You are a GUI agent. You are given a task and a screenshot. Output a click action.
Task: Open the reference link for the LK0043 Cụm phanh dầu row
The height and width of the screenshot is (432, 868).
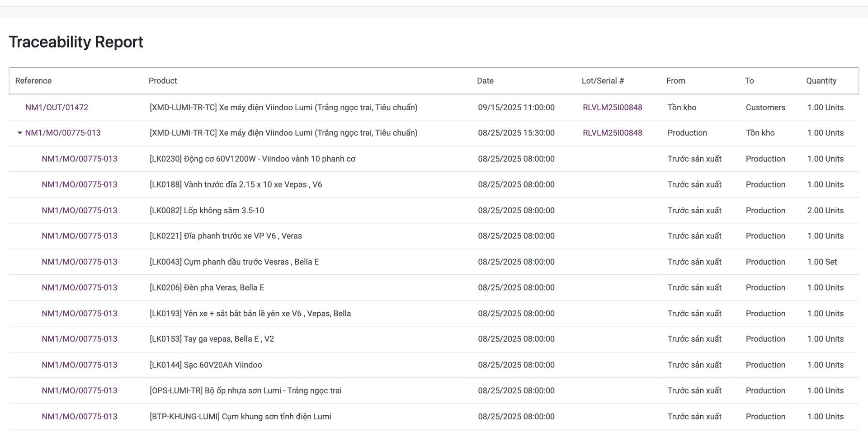80,262
